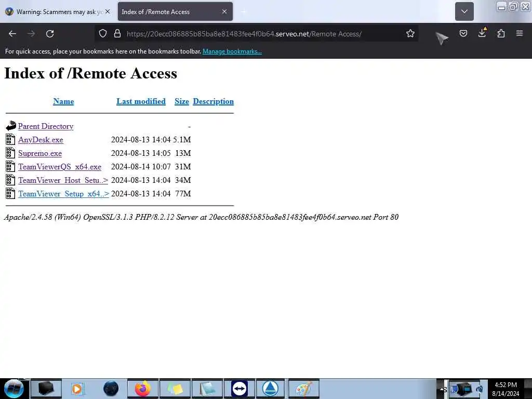Open the media player taskbar icon
This screenshot has width=532, height=399.
tap(77, 389)
